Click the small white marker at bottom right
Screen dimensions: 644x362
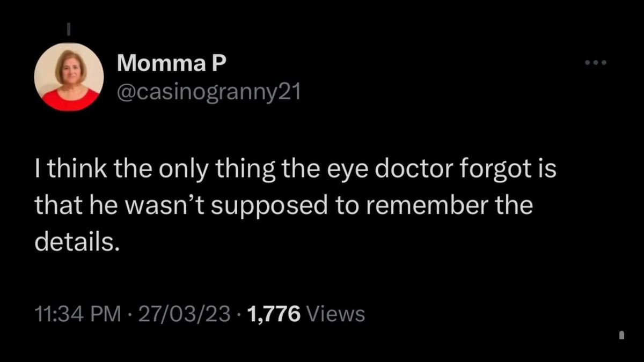coord(621,335)
